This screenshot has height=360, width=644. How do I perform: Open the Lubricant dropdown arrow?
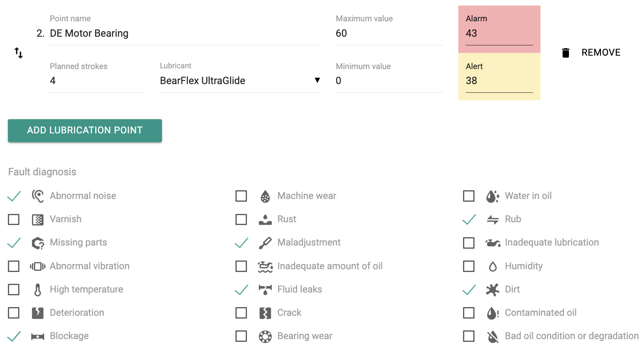click(x=317, y=81)
